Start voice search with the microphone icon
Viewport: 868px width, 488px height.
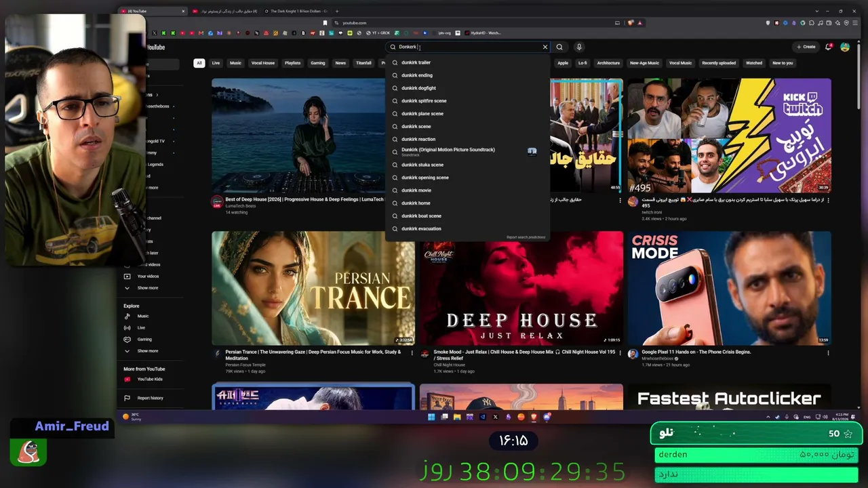[x=579, y=47]
